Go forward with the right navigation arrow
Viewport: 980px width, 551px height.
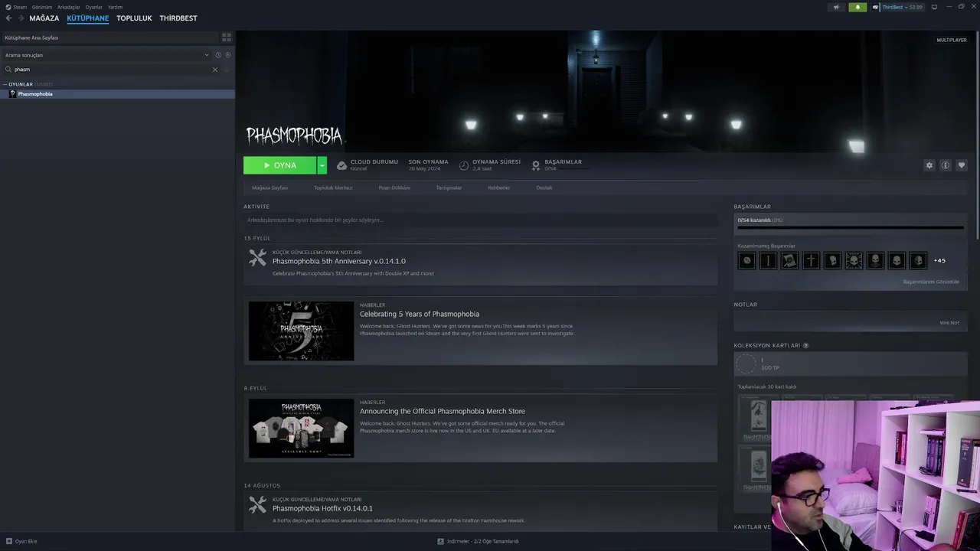point(20,18)
